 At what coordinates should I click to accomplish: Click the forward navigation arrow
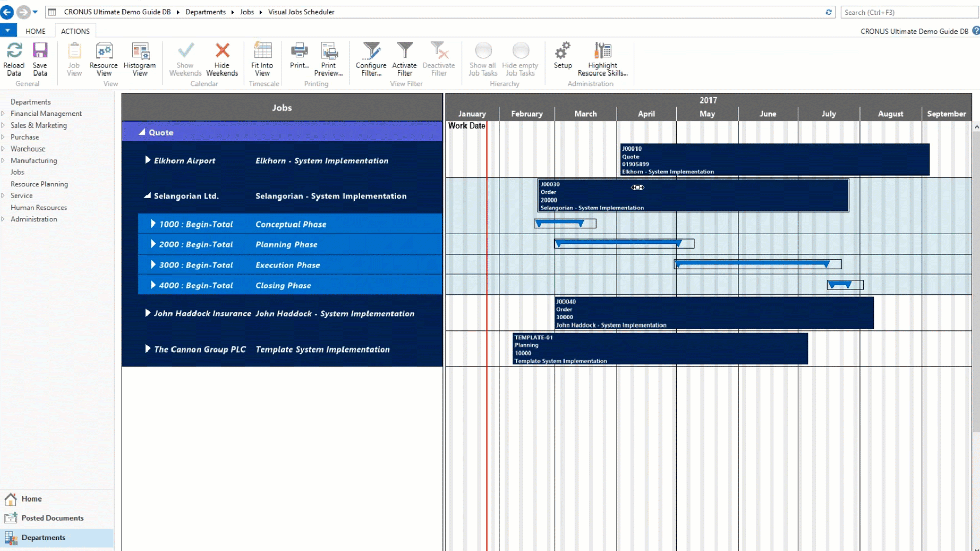pos(23,12)
